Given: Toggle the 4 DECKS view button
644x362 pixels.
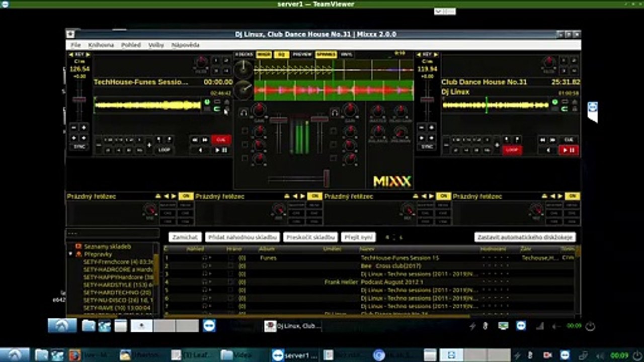Looking at the screenshot, I should [x=244, y=54].
